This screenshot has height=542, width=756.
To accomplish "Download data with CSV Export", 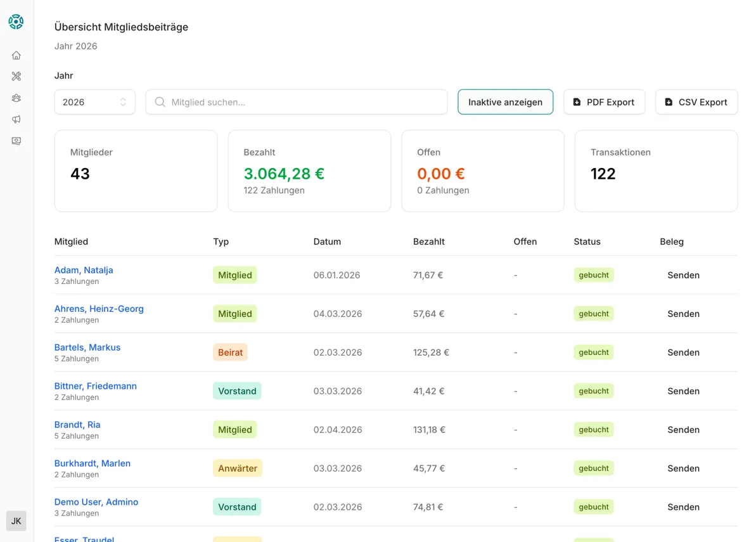I will 696,102.
